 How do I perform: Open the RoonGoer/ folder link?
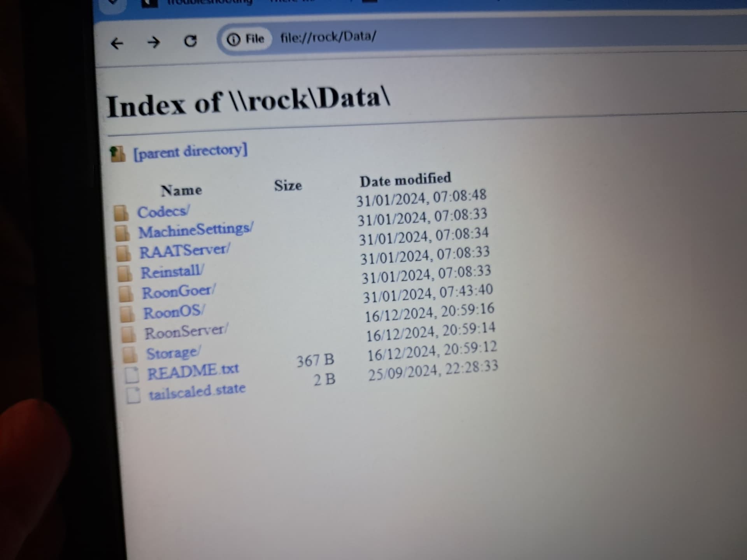tap(179, 292)
